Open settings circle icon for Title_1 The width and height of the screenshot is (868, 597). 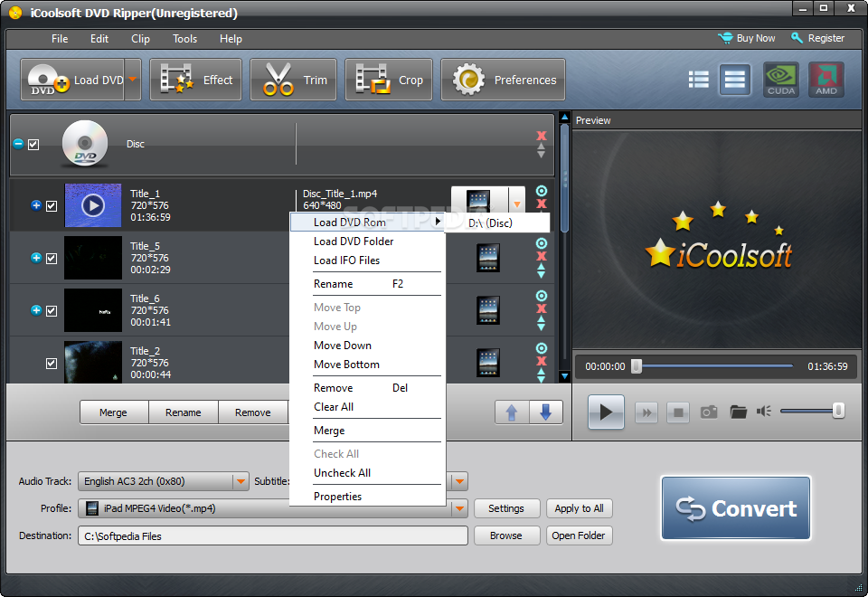pos(542,191)
